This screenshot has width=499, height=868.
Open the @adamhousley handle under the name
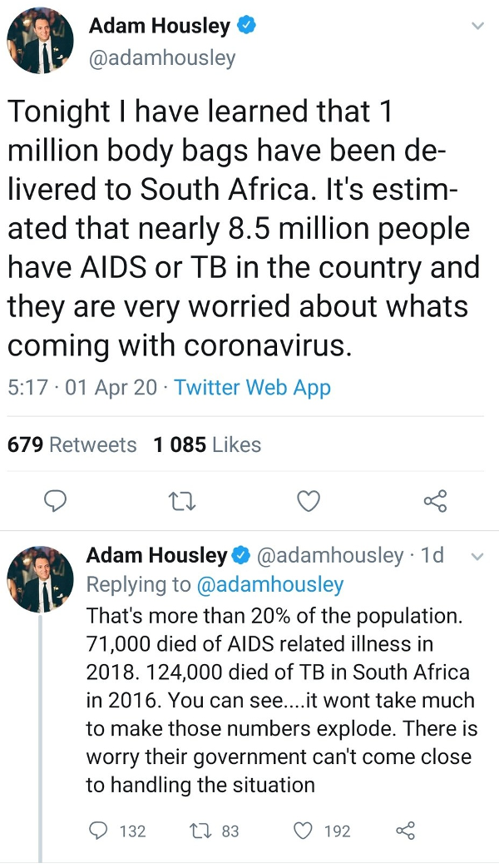(x=162, y=58)
